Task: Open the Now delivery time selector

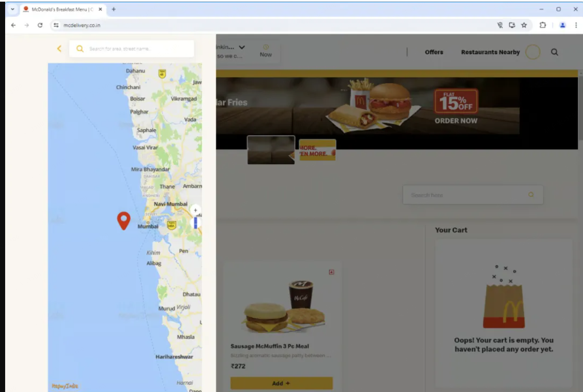Action: click(266, 51)
